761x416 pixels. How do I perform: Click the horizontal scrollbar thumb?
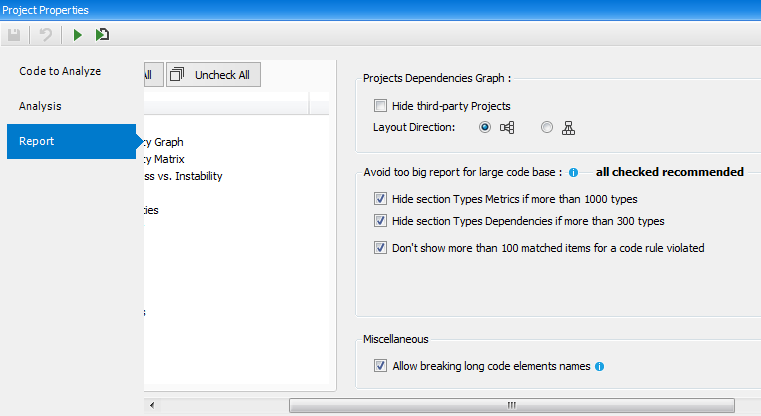[511, 405]
